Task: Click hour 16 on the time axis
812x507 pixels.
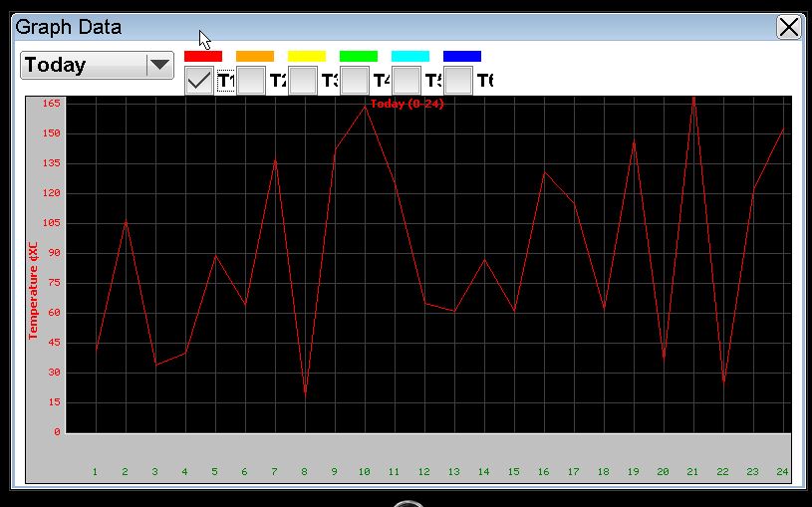Action: click(543, 472)
